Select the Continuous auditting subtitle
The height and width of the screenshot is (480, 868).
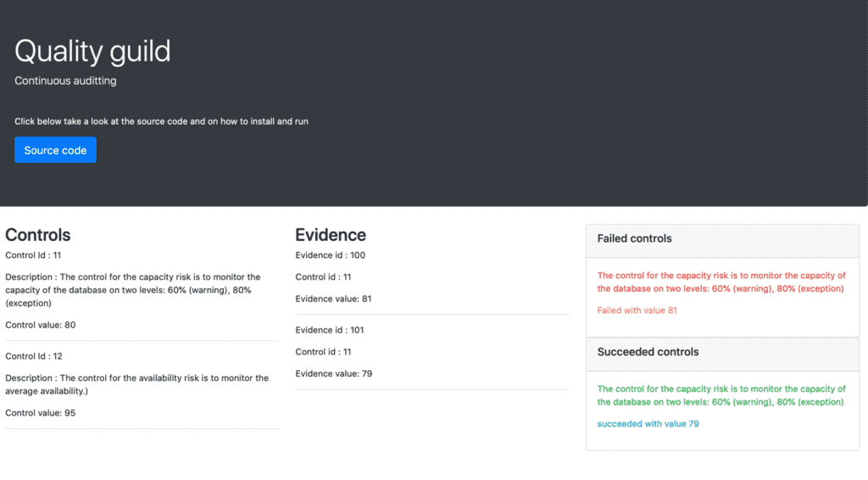65,81
